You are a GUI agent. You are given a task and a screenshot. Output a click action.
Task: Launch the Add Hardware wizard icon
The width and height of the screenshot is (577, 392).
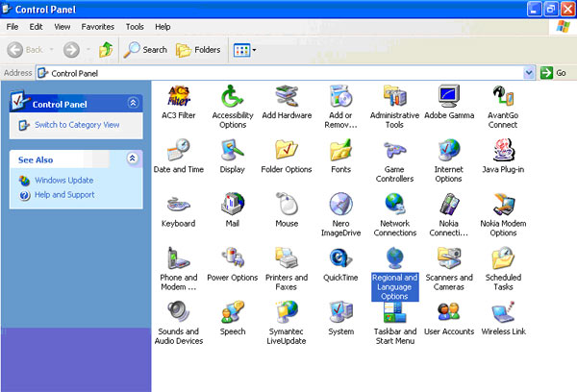point(287,97)
